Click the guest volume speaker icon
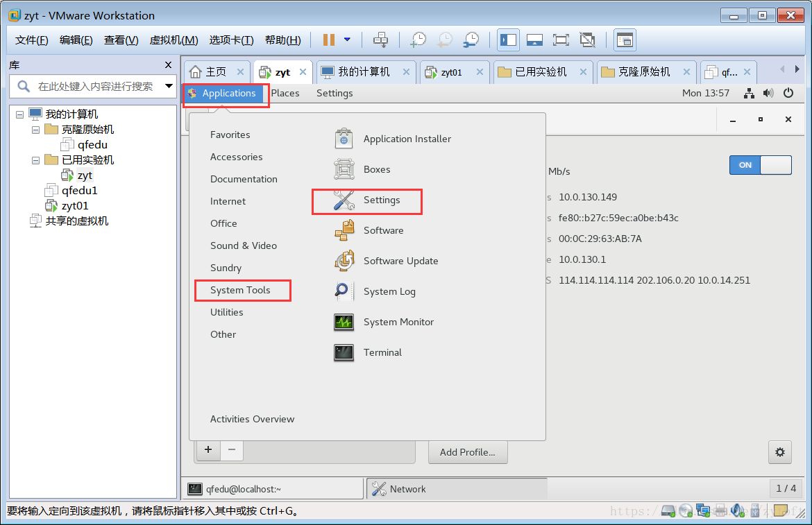This screenshot has width=812, height=525. [x=768, y=93]
